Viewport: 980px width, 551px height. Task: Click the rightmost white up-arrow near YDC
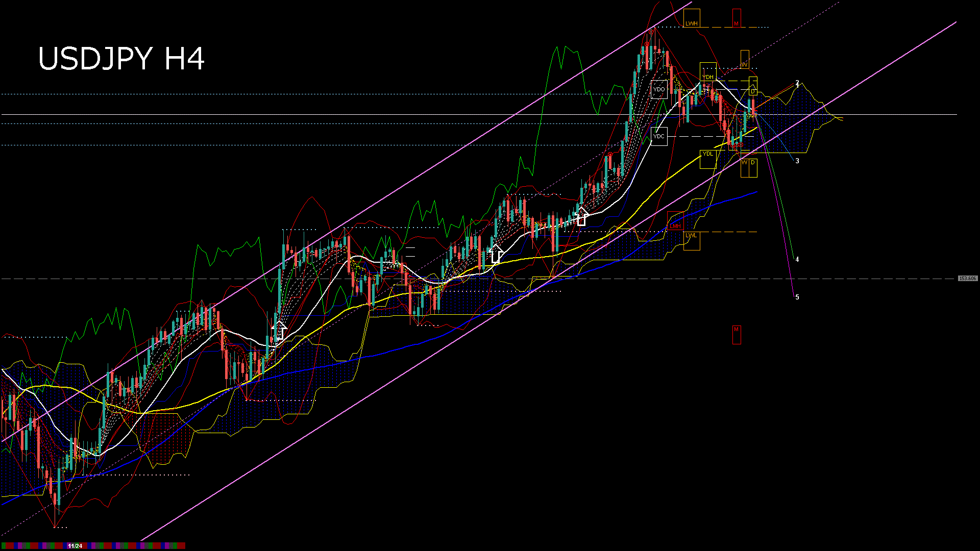[581, 216]
